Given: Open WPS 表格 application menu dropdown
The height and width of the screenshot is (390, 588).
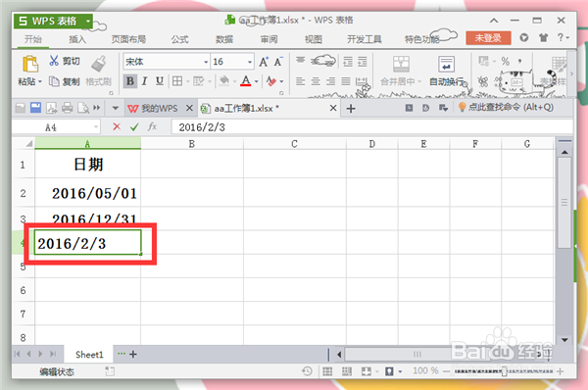Looking at the screenshot, I should point(88,21).
